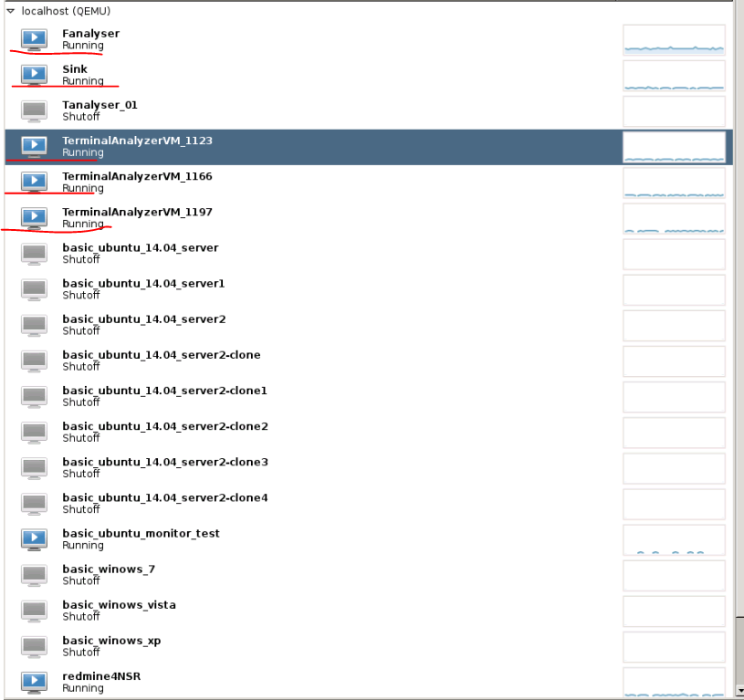
Task: Click the basic_ubuntu_14.04_server2 monitor icon
Action: pos(34,325)
